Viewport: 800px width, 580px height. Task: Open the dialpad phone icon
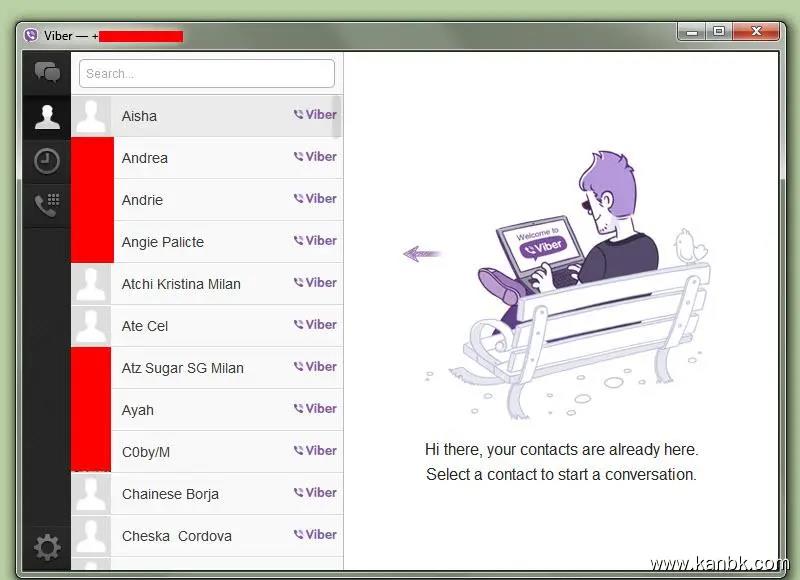(x=47, y=205)
